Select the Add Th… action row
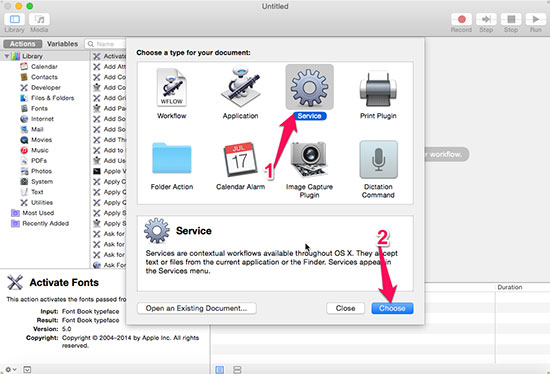This screenshot has width=550, height=374. point(109,140)
